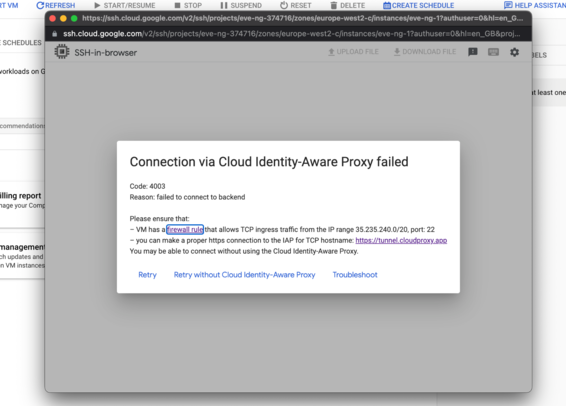The image size is (566, 406).
Task: Click the ssh.cloud.google.com address bar
Action: (292, 34)
